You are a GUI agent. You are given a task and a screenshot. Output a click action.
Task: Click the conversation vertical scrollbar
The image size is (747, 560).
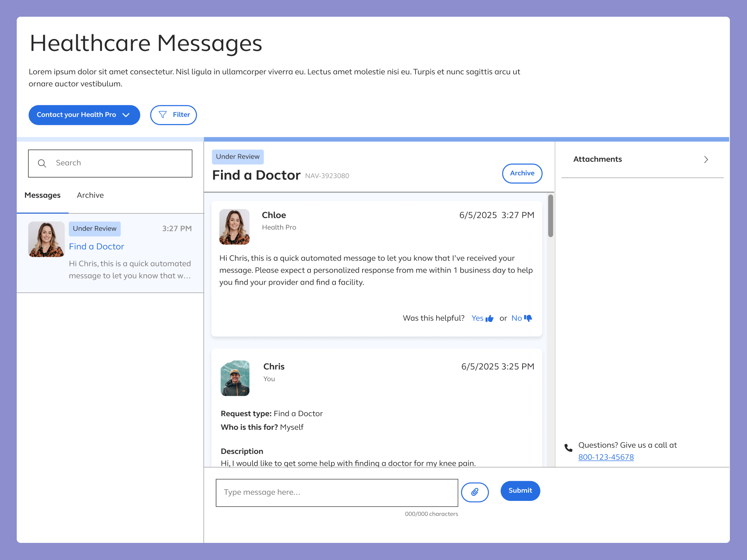coord(551,216)
